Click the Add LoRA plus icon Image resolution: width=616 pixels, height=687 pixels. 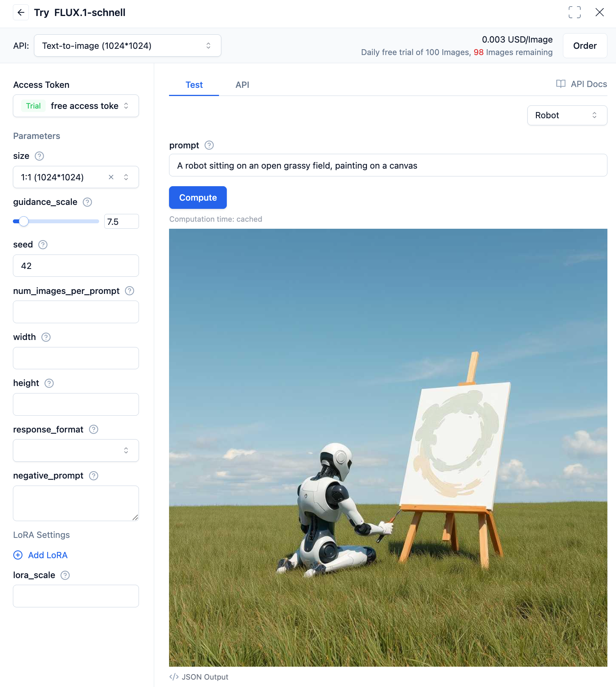point(18,555)
